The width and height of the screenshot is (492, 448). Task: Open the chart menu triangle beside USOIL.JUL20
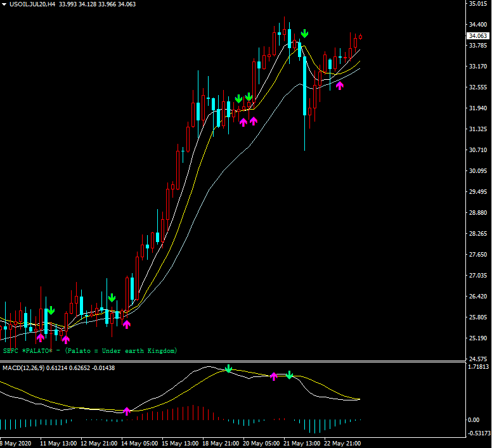click(x=4, y=4)
